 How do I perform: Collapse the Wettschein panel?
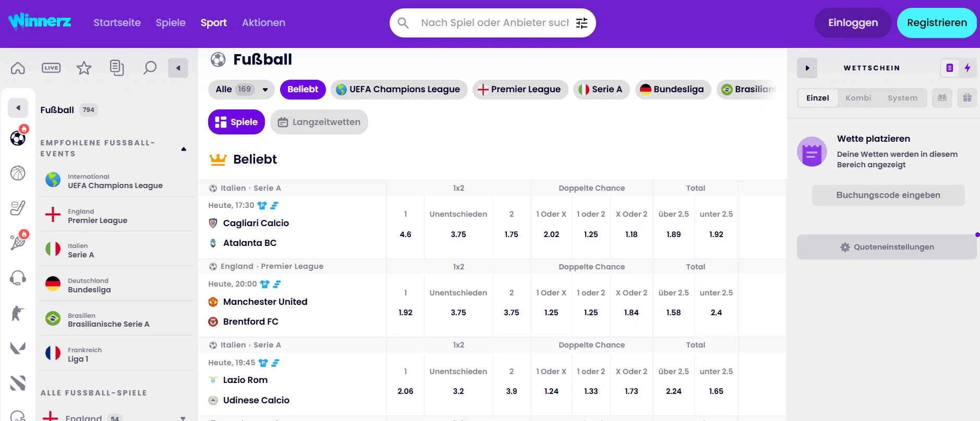point(807,68)
